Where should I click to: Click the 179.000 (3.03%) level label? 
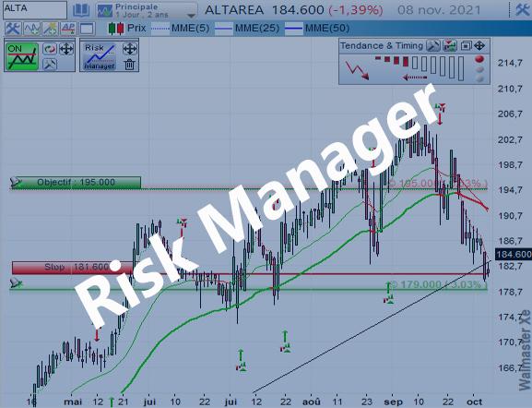tap(439, 284)
